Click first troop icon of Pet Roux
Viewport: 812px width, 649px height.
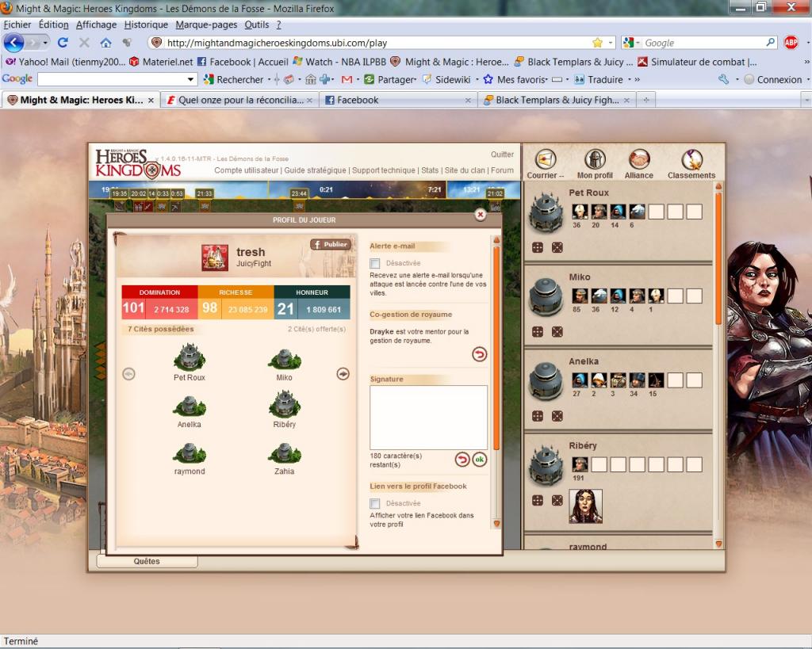tap(580, 212)
